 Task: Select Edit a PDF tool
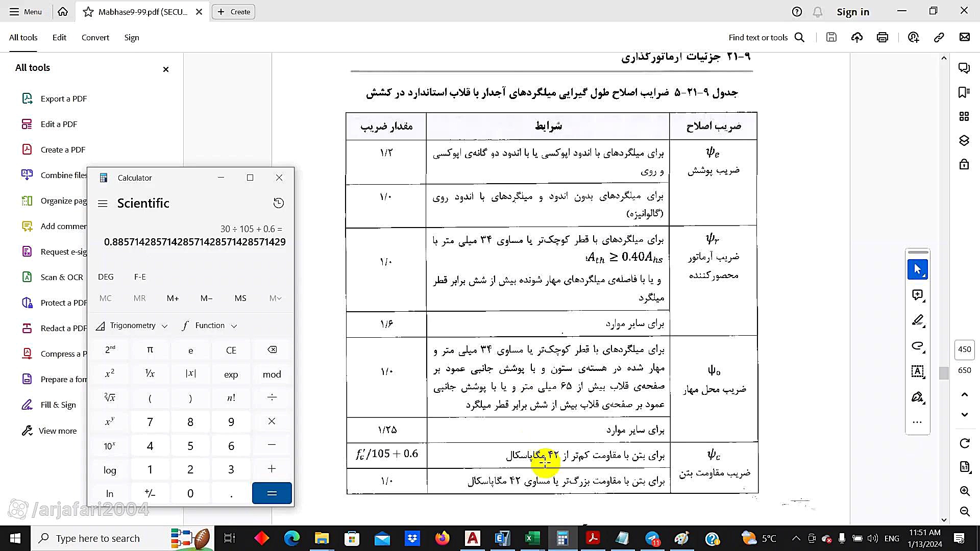tap(50, 124)
